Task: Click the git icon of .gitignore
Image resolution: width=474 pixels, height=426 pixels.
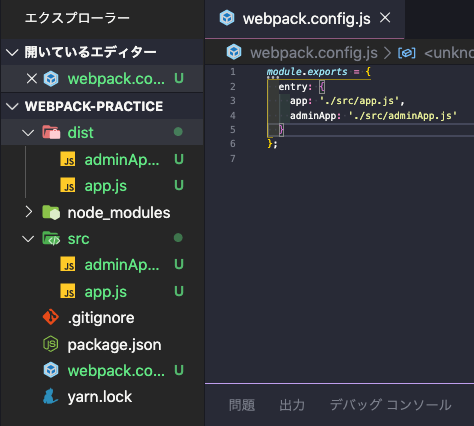Action: click(x=51, y=317)
